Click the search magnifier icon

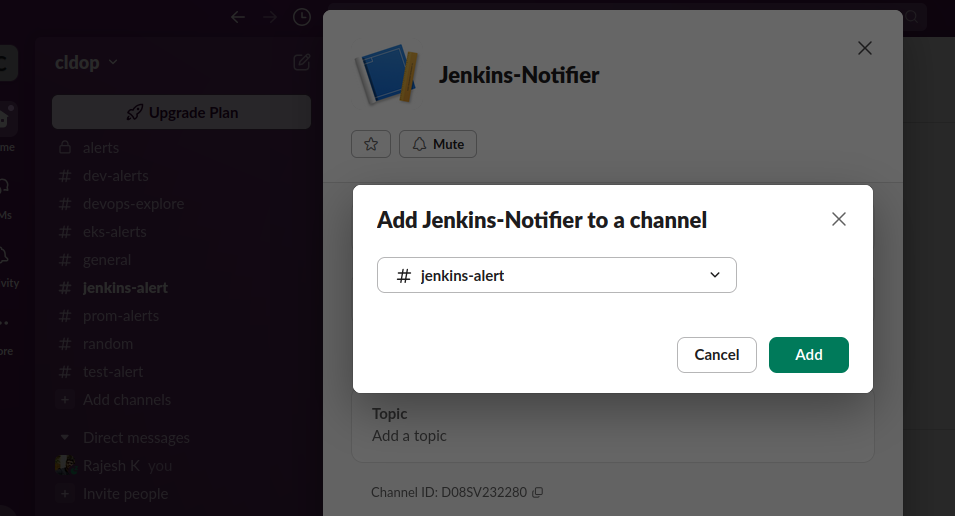click(x=912, y=17)
